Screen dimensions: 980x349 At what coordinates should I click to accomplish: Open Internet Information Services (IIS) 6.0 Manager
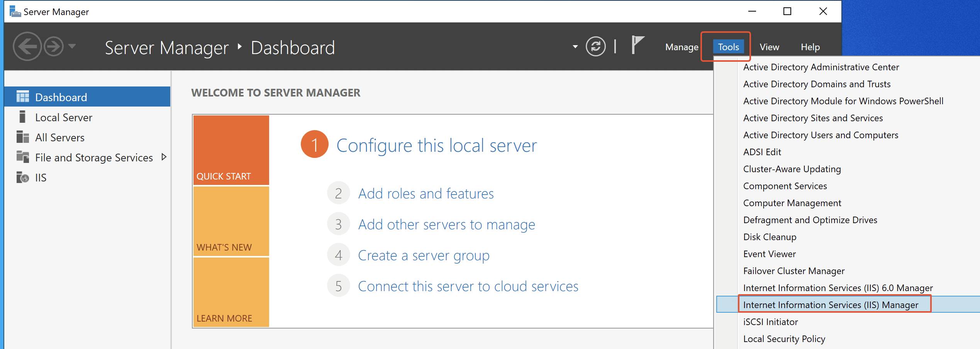click(x=838, y=288)
